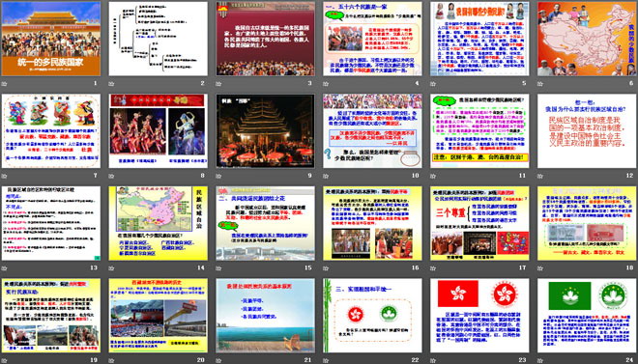Click the animation star icon under slide 5

[433, 84]
